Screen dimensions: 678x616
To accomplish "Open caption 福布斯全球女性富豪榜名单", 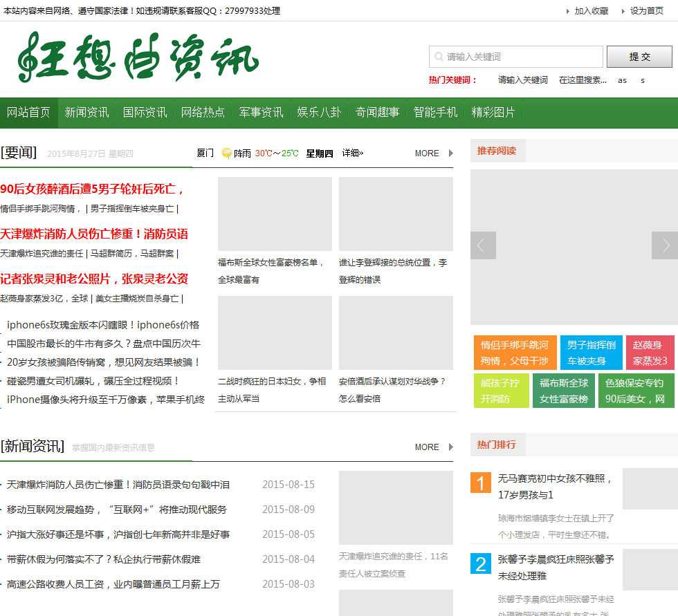I will point(271,271).
